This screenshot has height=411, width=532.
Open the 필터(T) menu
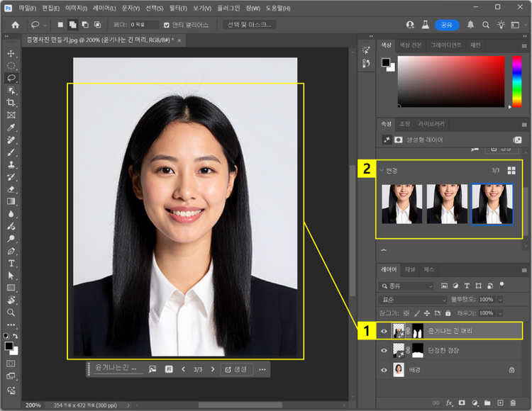(178, 8)
